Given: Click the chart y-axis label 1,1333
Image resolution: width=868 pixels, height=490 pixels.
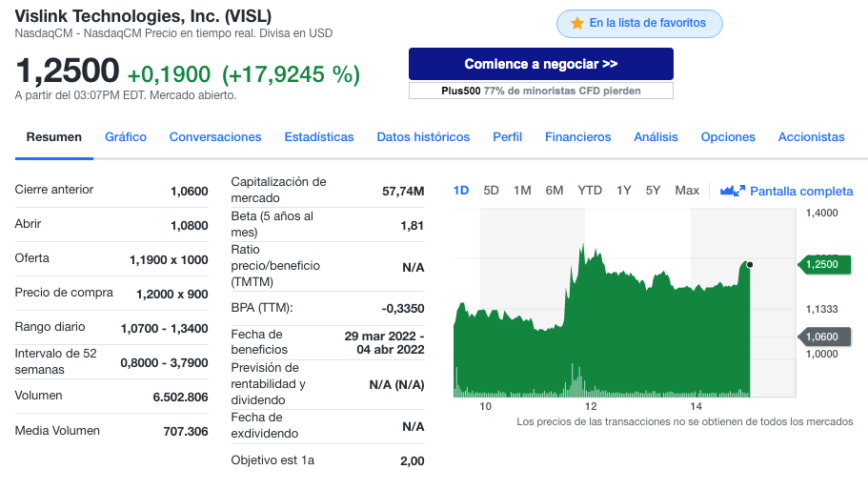Looking at the screenshot, I should click(x=821, y=309).
